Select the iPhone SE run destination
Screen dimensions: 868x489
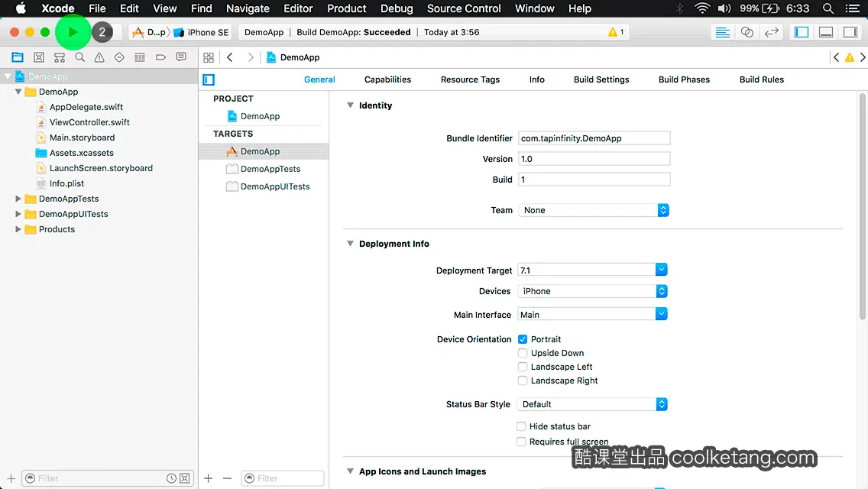pyautogui.click(x=202, y=32)
